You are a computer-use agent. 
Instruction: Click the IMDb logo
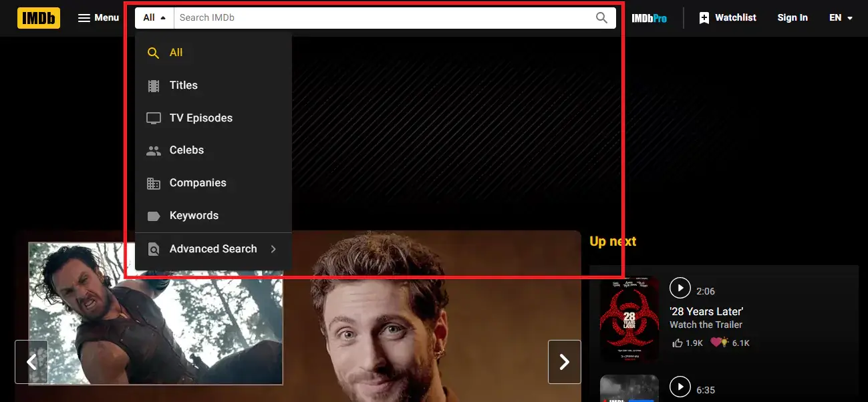coord(39,18)
